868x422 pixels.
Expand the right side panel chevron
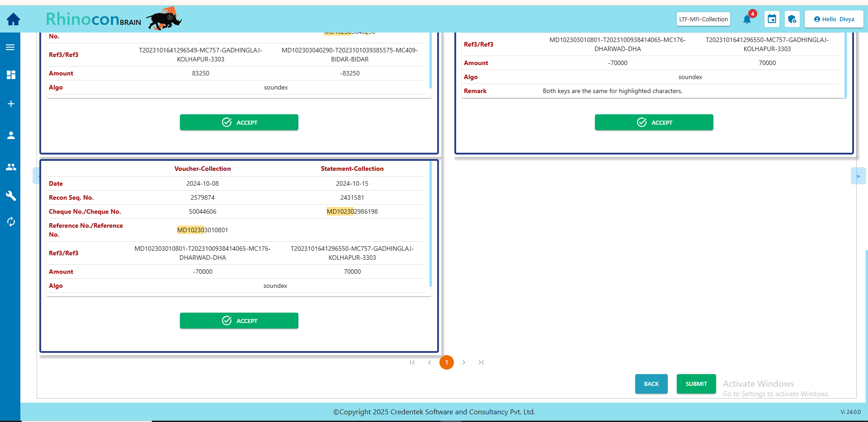[858, 176]
